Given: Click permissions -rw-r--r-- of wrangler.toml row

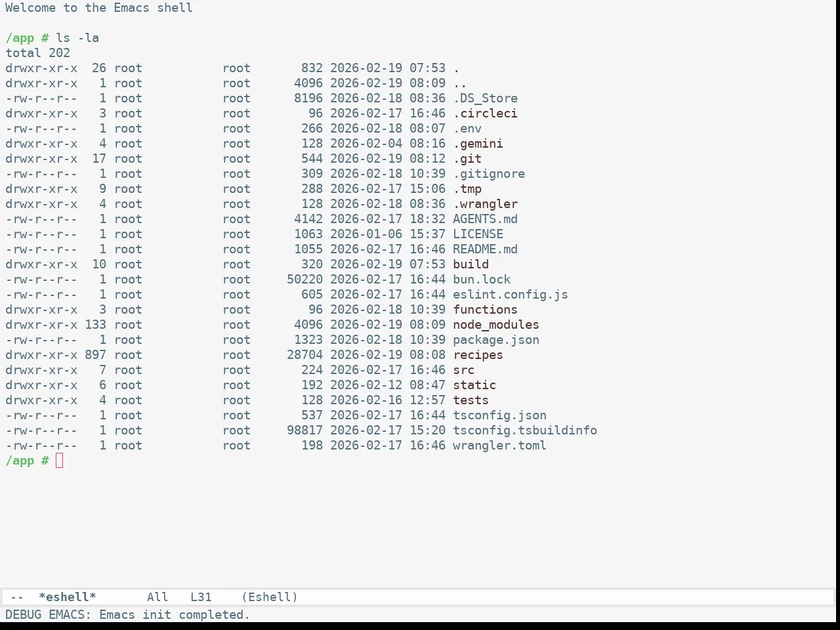Looking at the screenshot, I should (x=41, y=446).
